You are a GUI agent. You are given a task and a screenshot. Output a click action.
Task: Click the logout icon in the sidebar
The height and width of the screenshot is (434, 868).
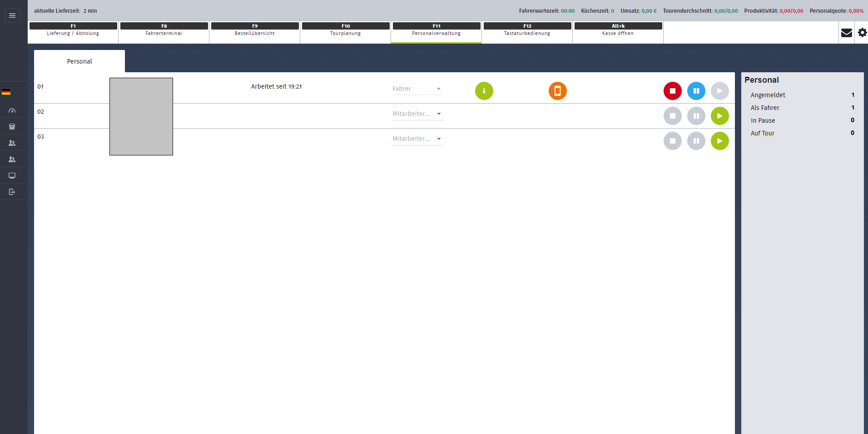coord(12,192)
